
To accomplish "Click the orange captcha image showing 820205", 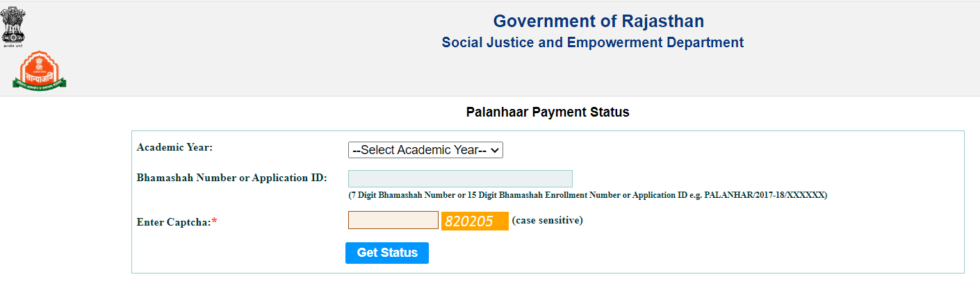I will tap(475, 221).
